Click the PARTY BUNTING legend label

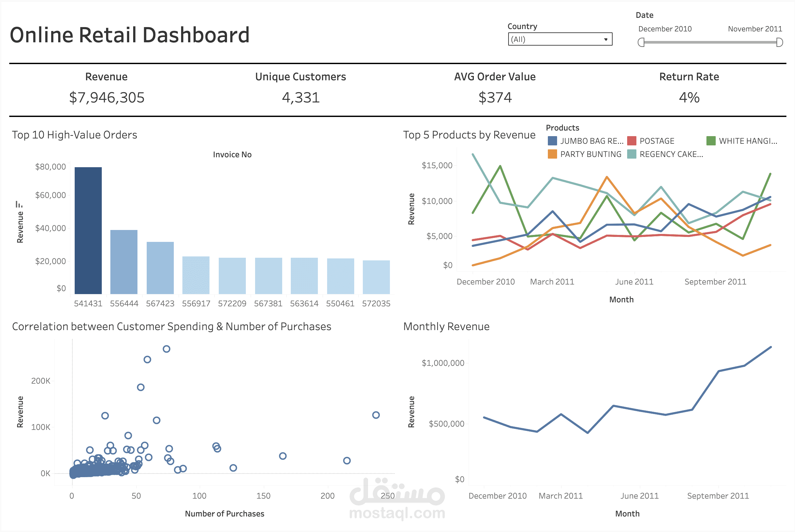591,154
